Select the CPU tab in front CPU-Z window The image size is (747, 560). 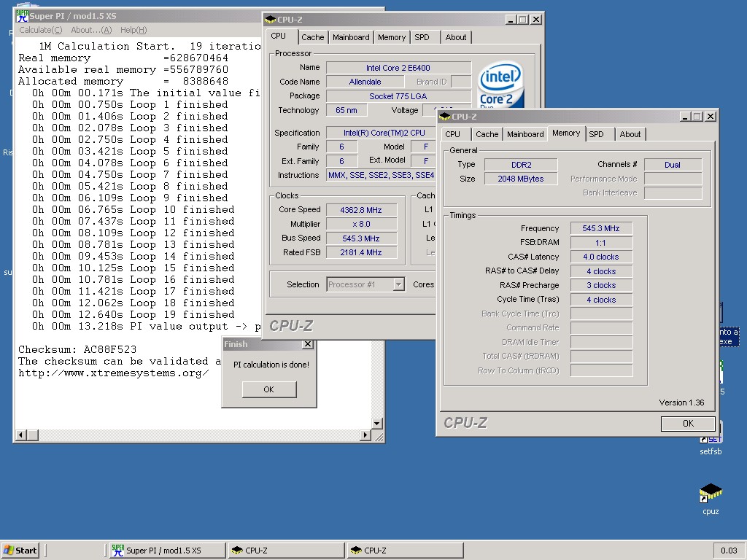452,134
